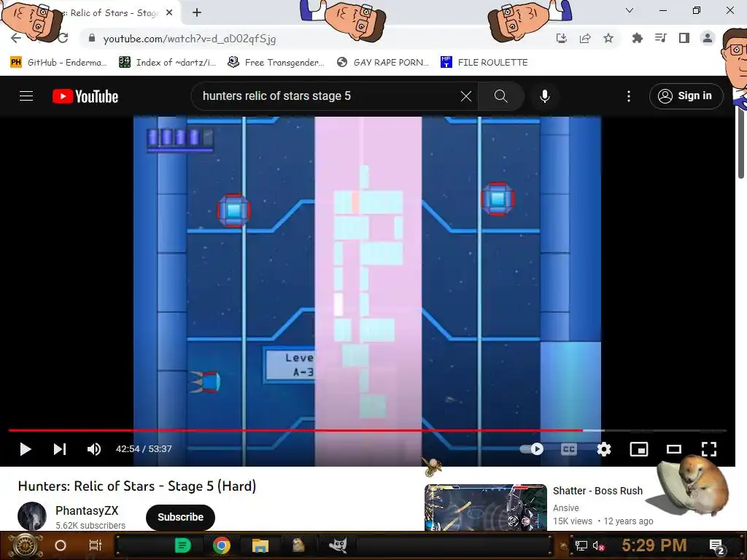Viewport: 747px width, 560px height.
Task: Open video settings gear
Action: tap(603, 449)
